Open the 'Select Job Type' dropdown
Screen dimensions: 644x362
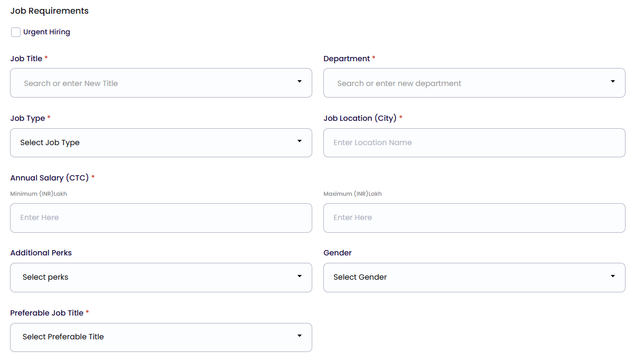click(x=153, y=142)
